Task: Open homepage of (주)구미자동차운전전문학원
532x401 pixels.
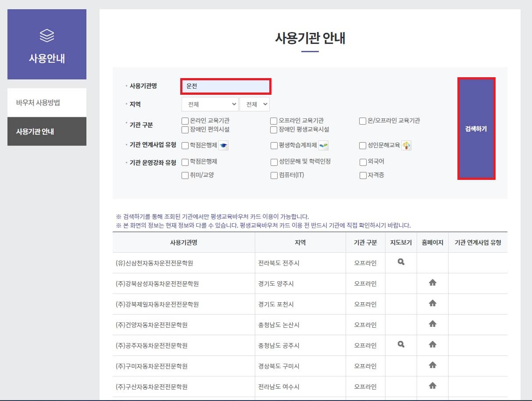Action: (x=432, y=365)
